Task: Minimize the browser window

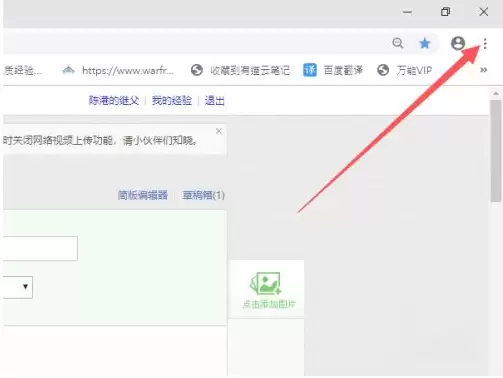Action: (407, 12)
